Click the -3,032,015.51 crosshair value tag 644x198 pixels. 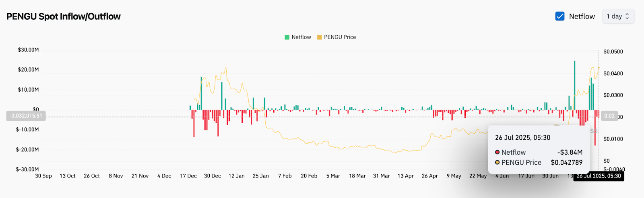coord(26,116)
